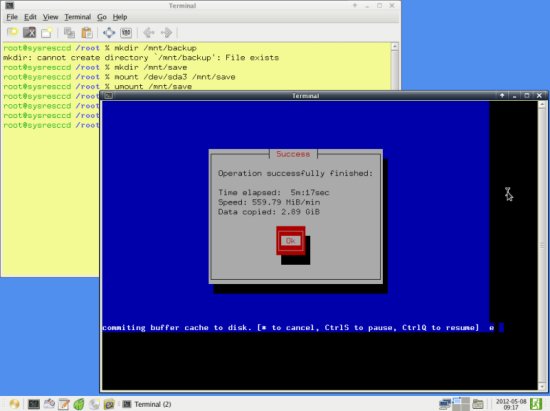Launch terminal from taskbar launcher icon
Screen dimensions: 550x411
[34, 404]
